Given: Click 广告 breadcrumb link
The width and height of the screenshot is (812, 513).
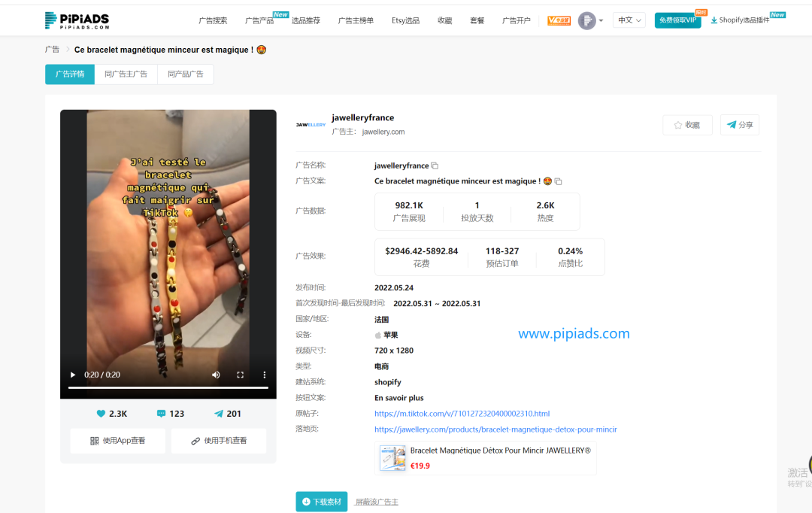Looking at the screenshot, I should (x=53, y=50).
